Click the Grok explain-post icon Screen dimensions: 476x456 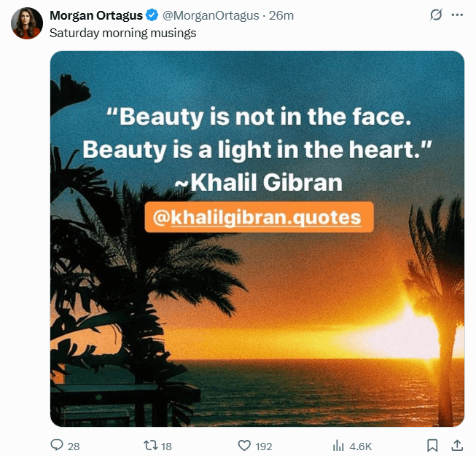tap(436, 15)
